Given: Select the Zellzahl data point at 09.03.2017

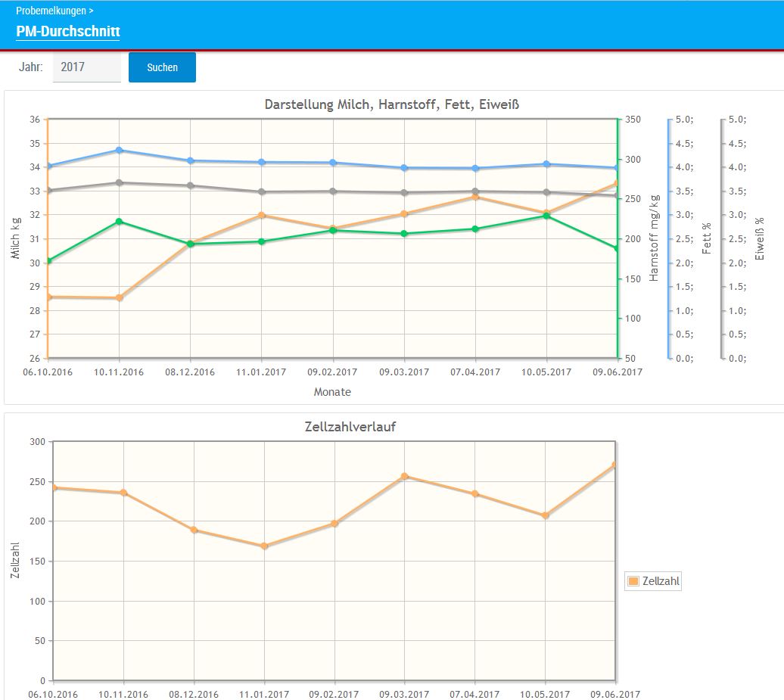Looking at the screenshot, I should 405,476.
